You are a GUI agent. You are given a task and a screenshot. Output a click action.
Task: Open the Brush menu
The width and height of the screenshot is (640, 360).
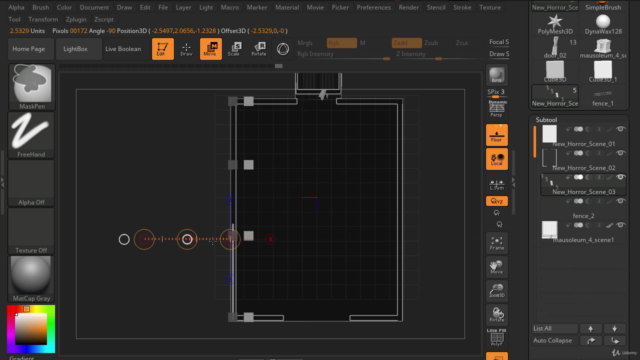point(40,7)
